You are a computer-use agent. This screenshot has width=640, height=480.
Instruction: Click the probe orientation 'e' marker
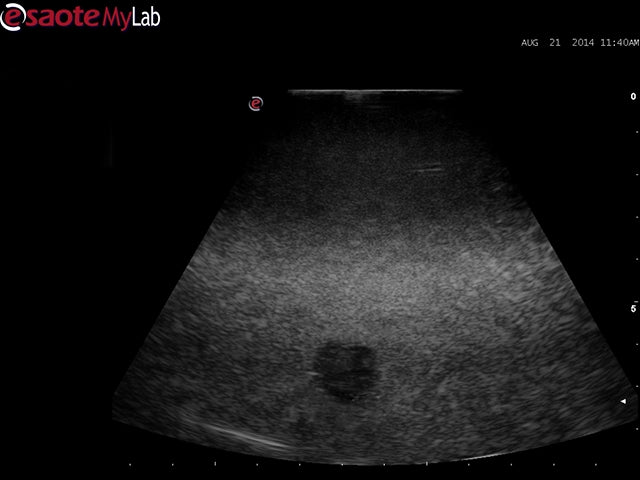256,104
